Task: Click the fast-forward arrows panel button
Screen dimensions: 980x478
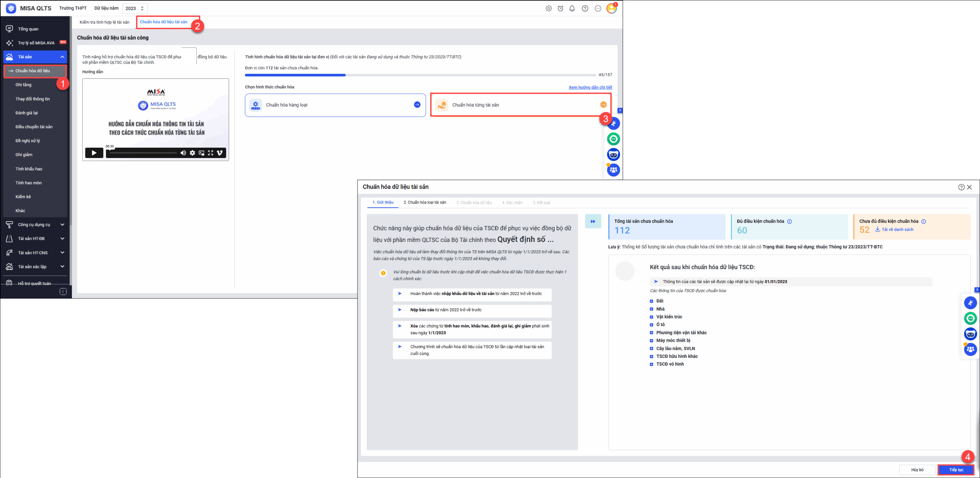Action: pos(593,222)
